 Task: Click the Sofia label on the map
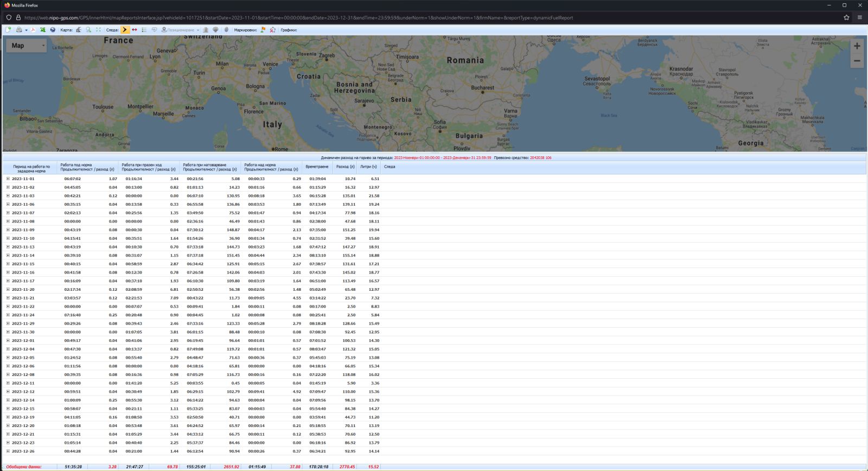439,124
